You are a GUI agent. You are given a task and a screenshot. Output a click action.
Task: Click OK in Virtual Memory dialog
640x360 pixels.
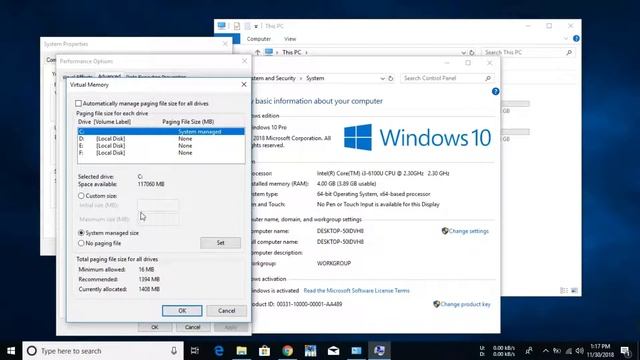click(182, 311)
